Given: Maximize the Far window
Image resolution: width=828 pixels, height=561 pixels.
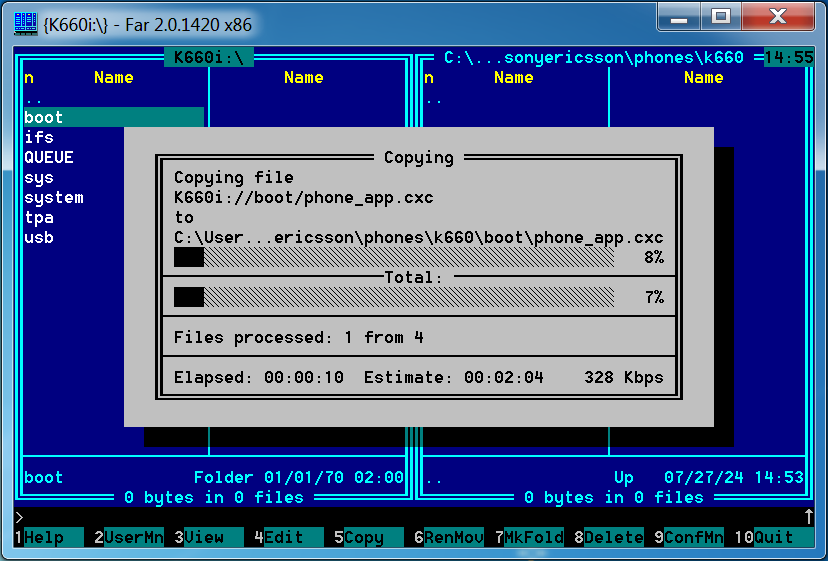Looking at the screenshot, I should tap(721, 17).
